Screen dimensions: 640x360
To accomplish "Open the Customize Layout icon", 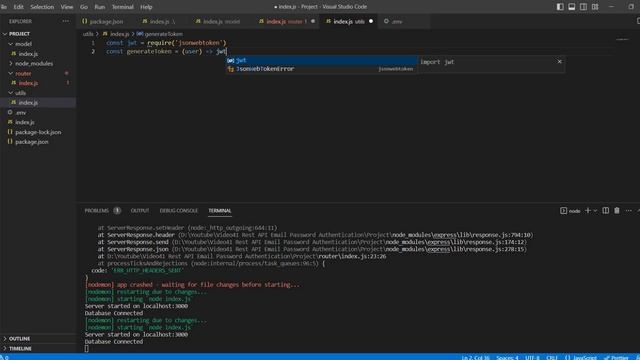I will (595, 7).
